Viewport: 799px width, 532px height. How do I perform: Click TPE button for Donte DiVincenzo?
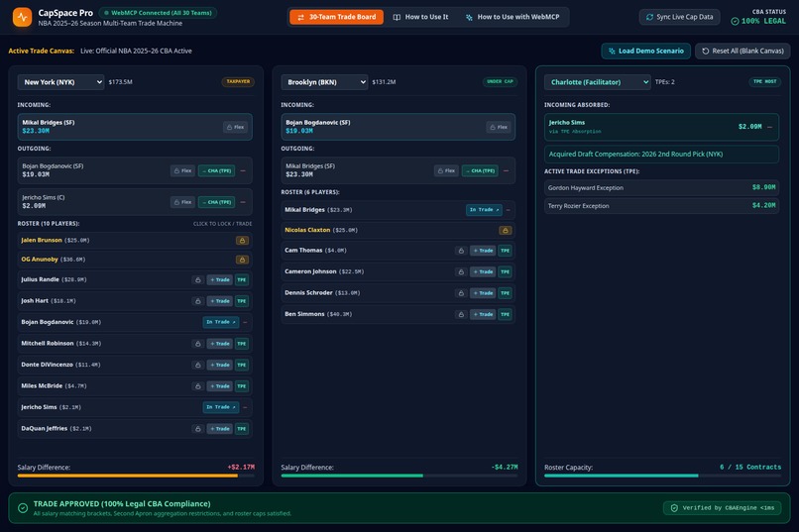click(x=242, y=365)
